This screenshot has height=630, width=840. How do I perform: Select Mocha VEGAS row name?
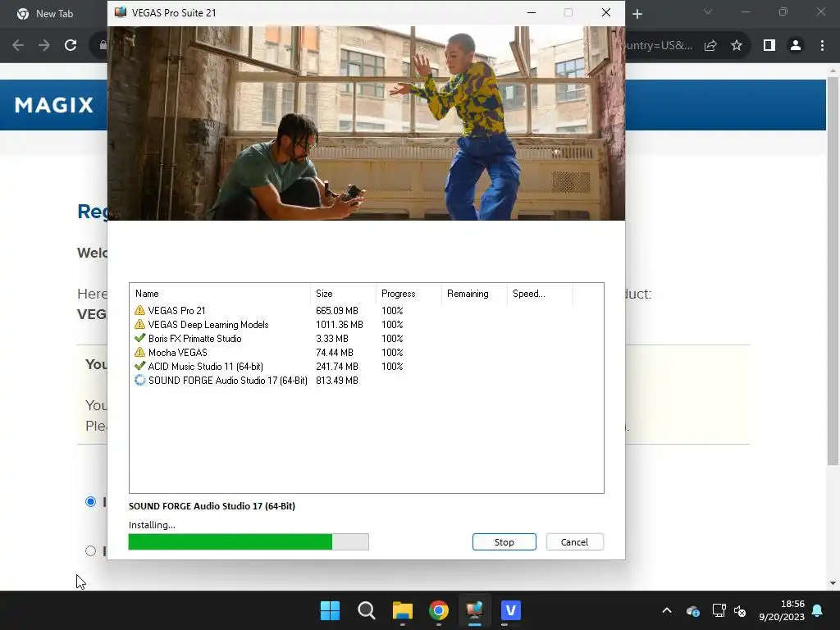178,353
